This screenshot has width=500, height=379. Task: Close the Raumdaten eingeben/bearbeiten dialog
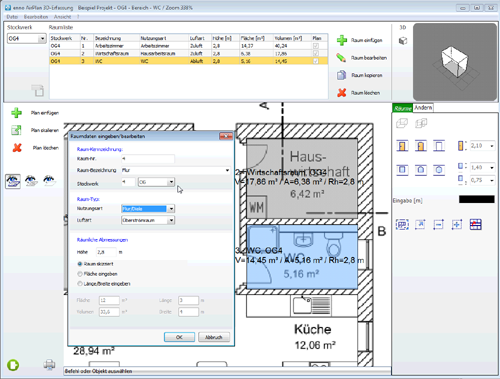tap(226, 136)
